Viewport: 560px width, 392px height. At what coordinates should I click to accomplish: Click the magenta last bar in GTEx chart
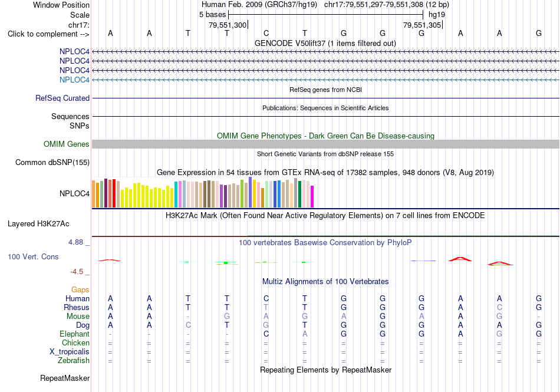312,196
